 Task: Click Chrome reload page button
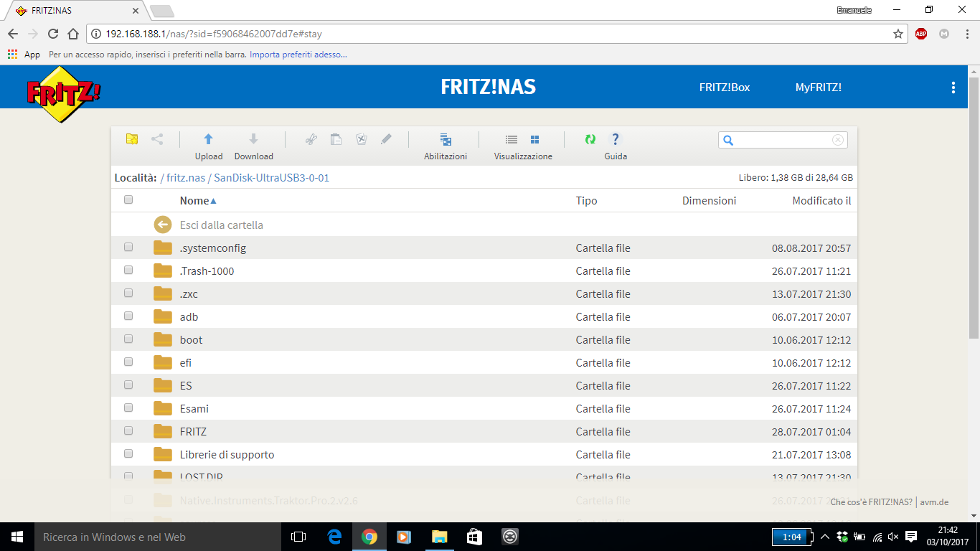53,34
